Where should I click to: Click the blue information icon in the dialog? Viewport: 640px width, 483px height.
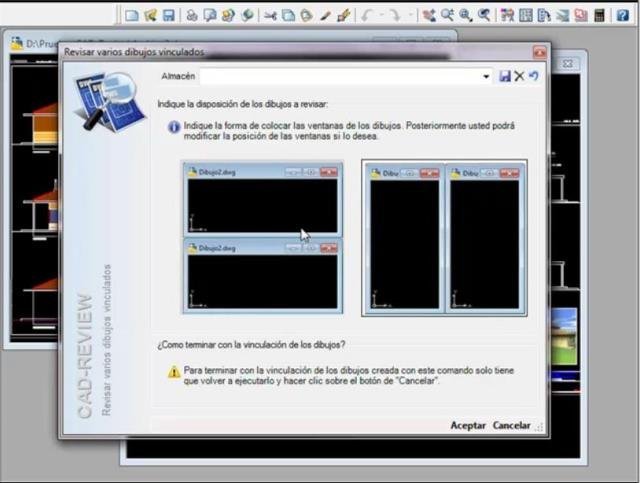(173, 127)
